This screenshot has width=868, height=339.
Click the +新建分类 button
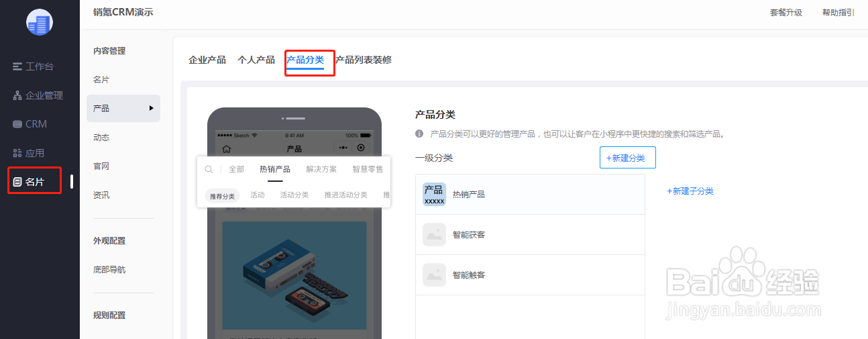(x=628, y=158)
